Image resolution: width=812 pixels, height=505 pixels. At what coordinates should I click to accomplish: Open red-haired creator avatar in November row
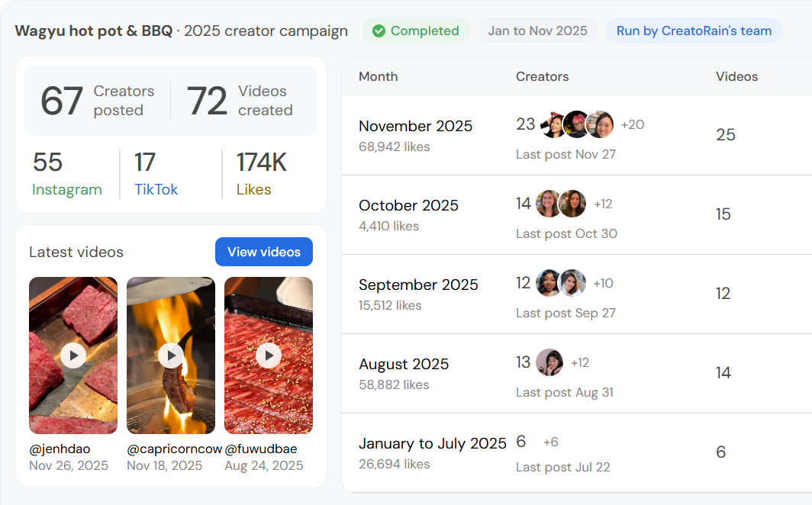pyautogui.click(x=576, y=124)
